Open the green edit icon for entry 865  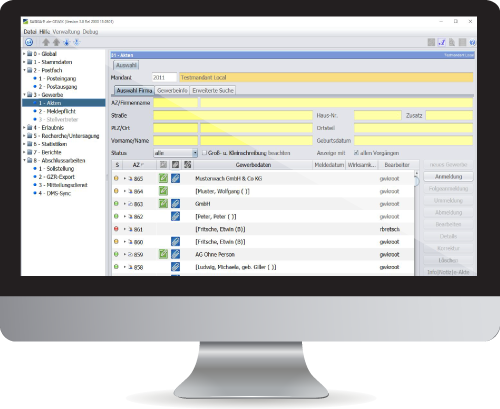coord(163,178)
